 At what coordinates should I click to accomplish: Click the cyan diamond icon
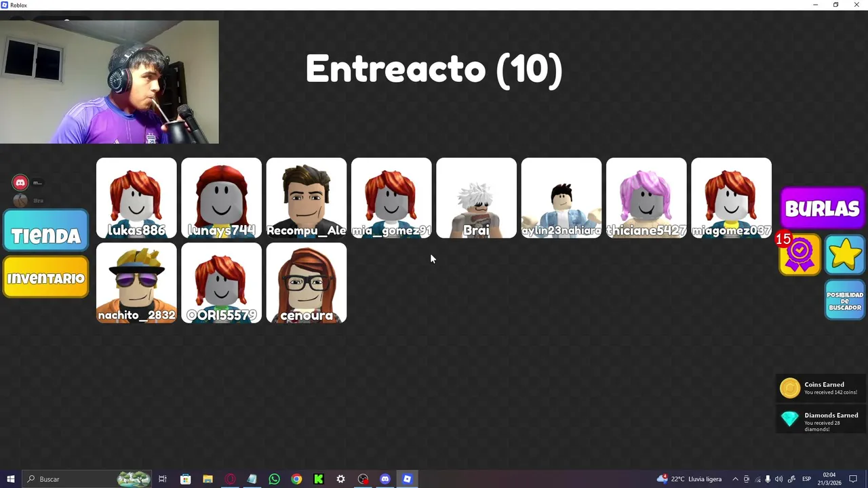click(x=790, y=419)
